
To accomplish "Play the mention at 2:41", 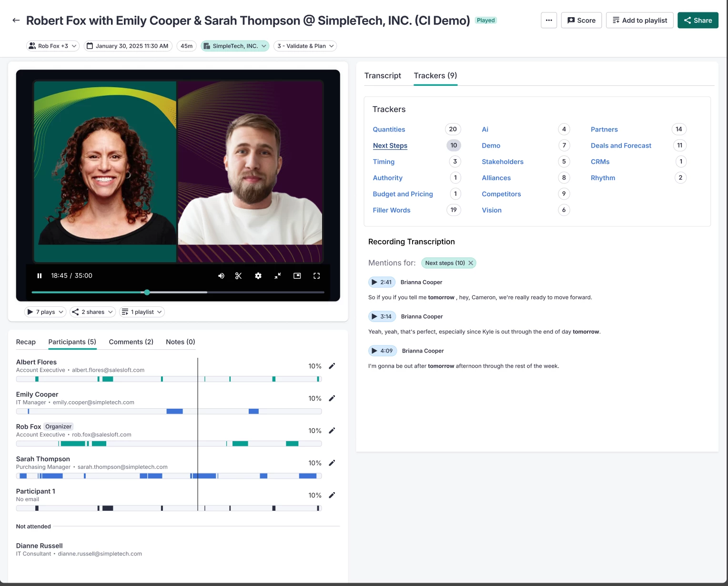I will pos(381,283).
